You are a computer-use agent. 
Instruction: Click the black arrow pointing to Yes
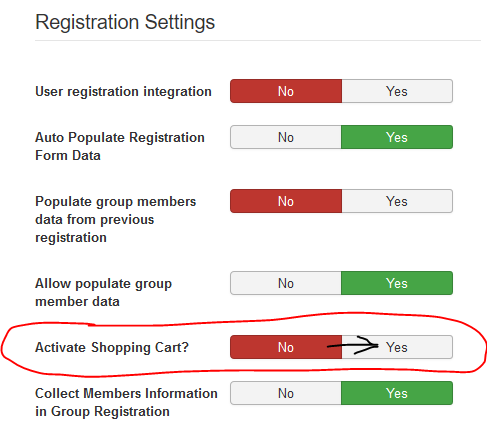tap(353, 345)
